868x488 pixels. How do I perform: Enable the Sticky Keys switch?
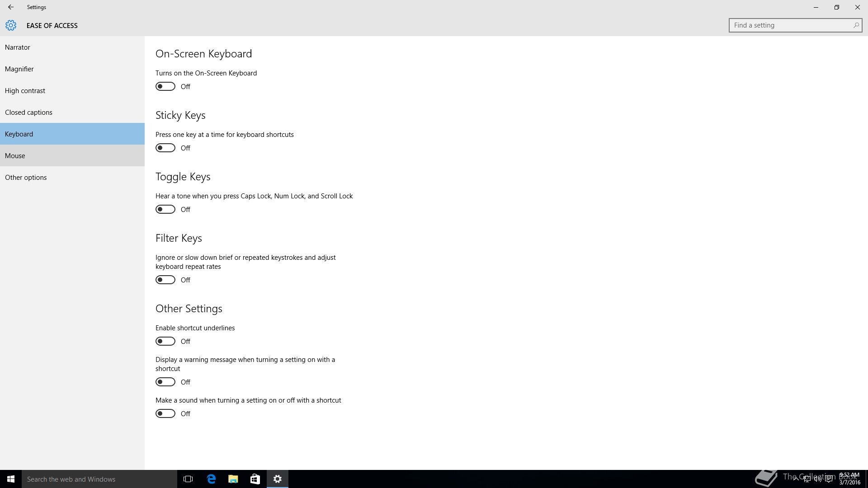tap(165, 148)
